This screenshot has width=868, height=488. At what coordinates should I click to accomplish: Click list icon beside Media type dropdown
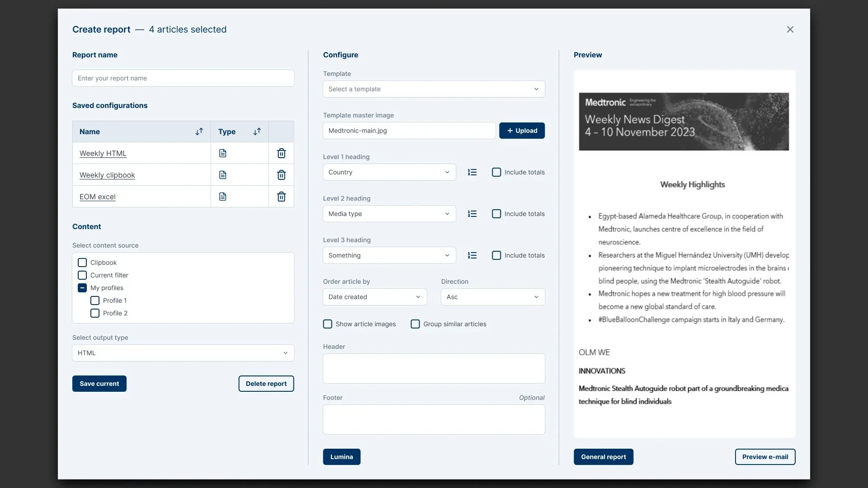(x=472, y=214)
